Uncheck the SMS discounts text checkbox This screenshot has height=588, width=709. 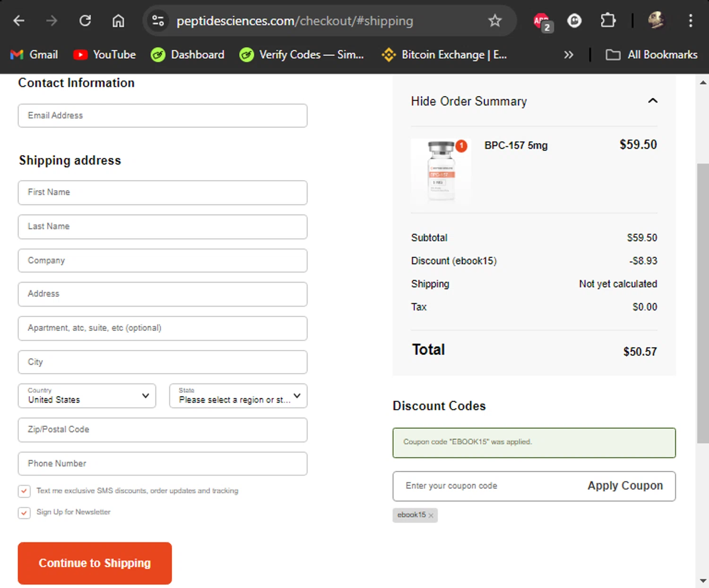pyautogui.click(x=24, y=491)
